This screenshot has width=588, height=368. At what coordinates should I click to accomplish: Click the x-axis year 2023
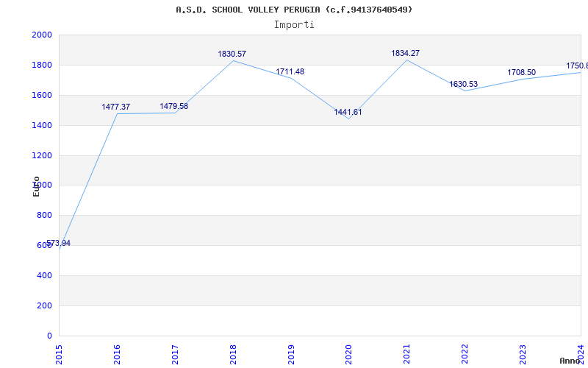pos(523,354)
